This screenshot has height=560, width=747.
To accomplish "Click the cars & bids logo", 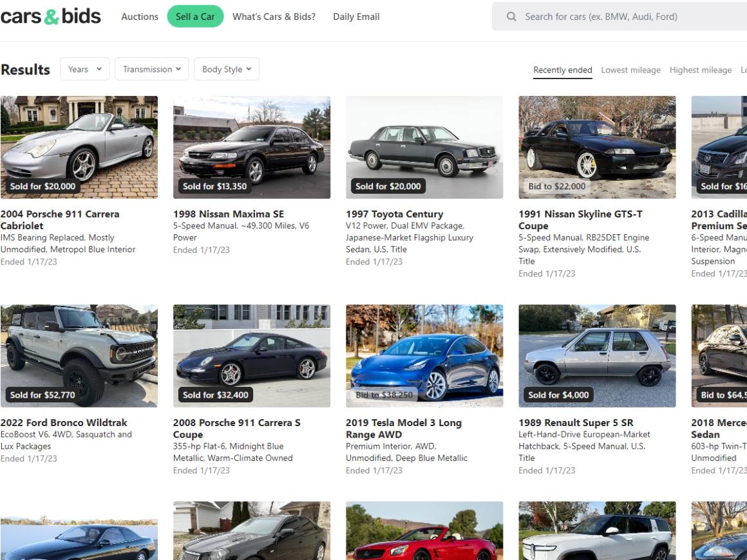I will 50,17.
